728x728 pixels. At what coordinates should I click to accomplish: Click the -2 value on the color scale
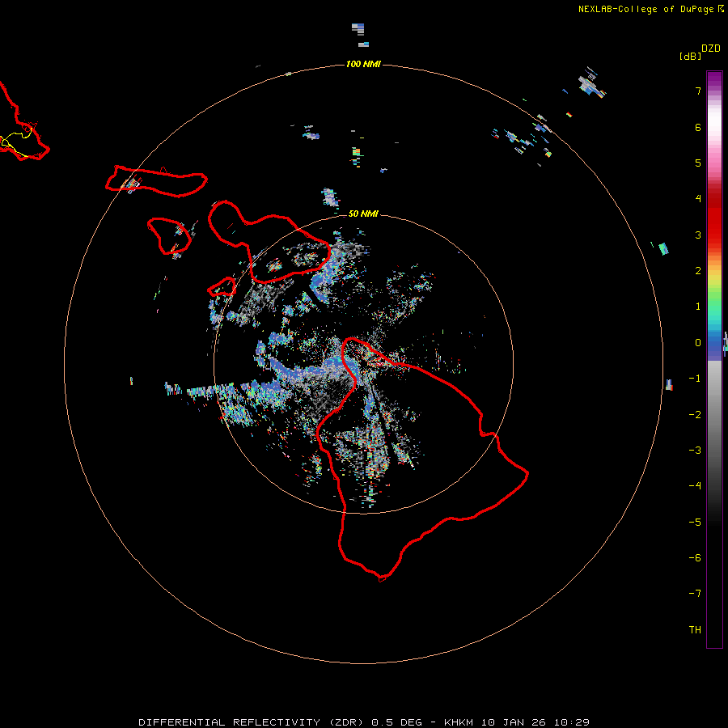[x=695, y=415]
